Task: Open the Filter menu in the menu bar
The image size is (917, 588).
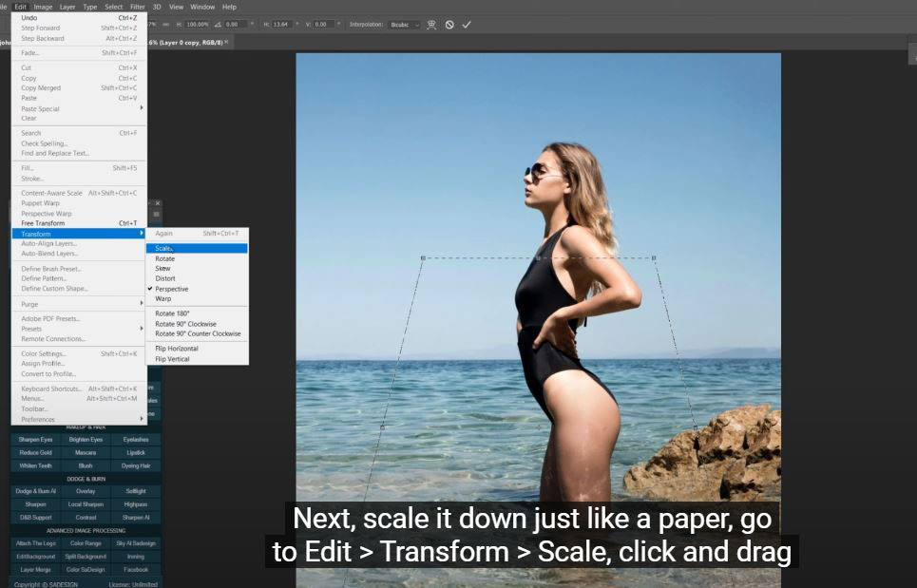Action: pos(138,7)
